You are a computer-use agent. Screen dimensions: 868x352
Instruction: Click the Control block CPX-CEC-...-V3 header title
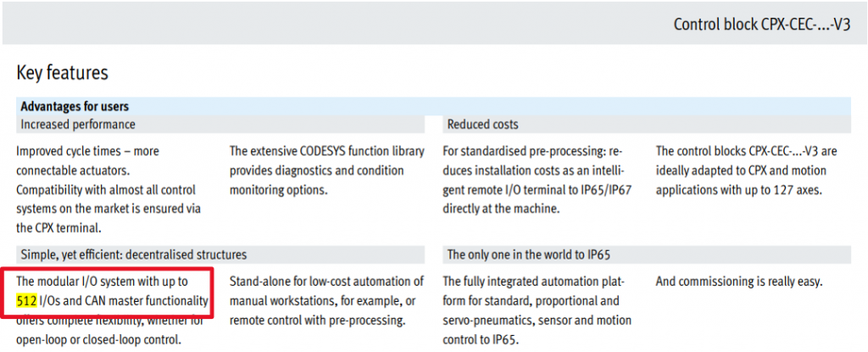(x=761, y=25)
